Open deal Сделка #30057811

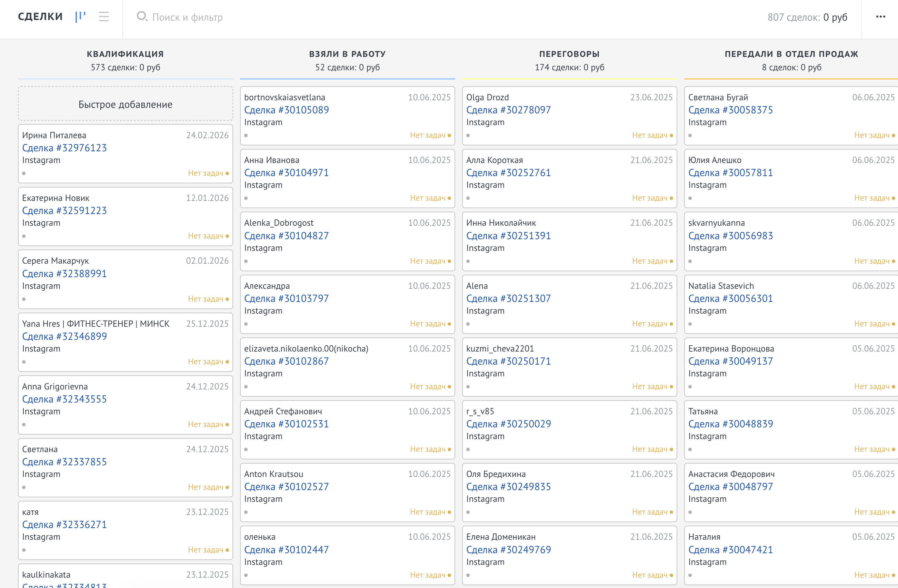click(730, 172)
